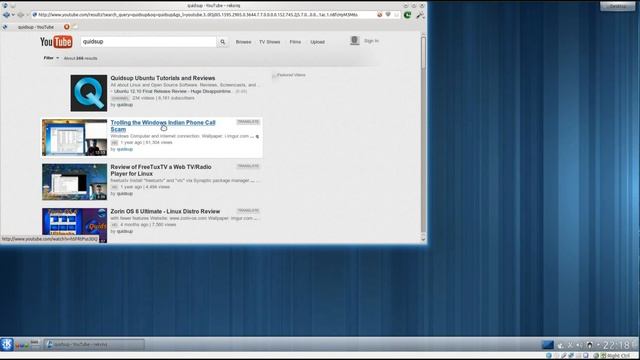The image size is (640, 360).
Task: Click the browser forward arrow
Action: click(x=20, y=15)
